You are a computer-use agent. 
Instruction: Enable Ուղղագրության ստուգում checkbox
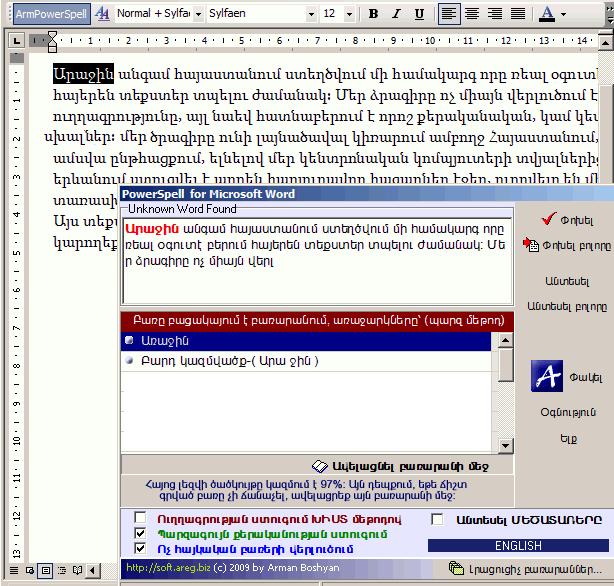pos(140,517)
